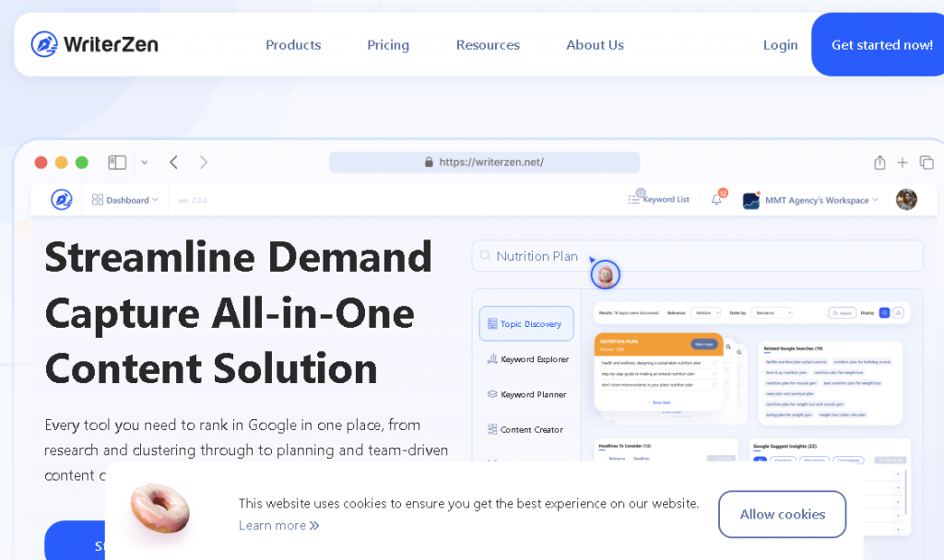Click the Main topic badge

click(x=703, y=344)
